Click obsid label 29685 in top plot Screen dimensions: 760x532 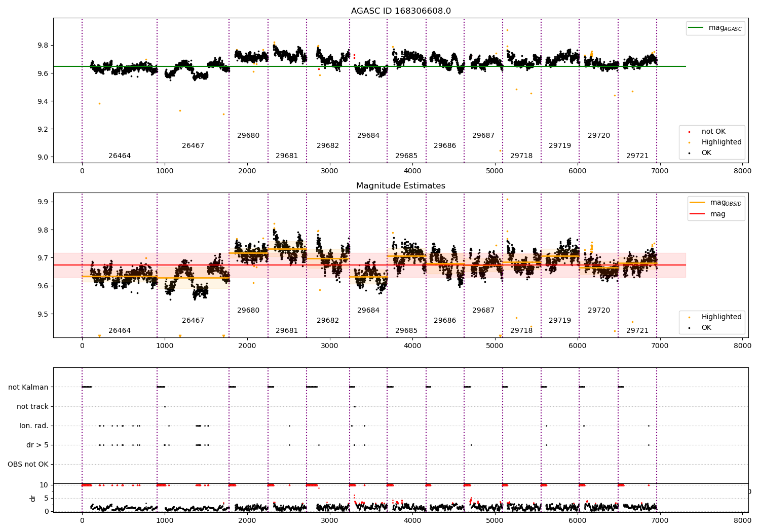406,156
